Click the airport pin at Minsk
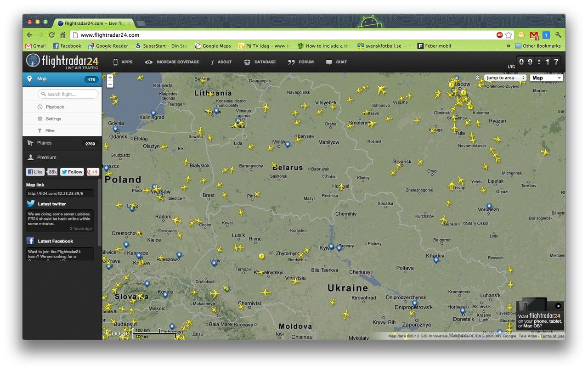588x371 pixels. 288,144
